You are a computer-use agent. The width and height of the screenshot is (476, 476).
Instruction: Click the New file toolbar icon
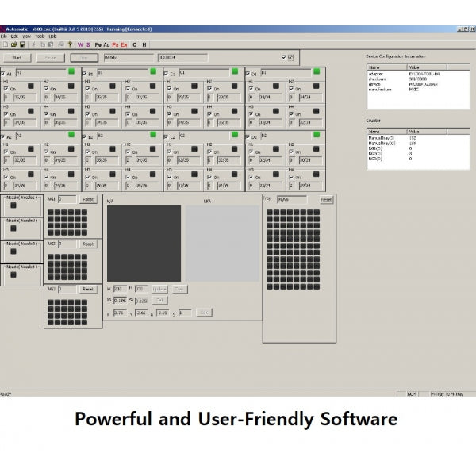tap(5, 44)
